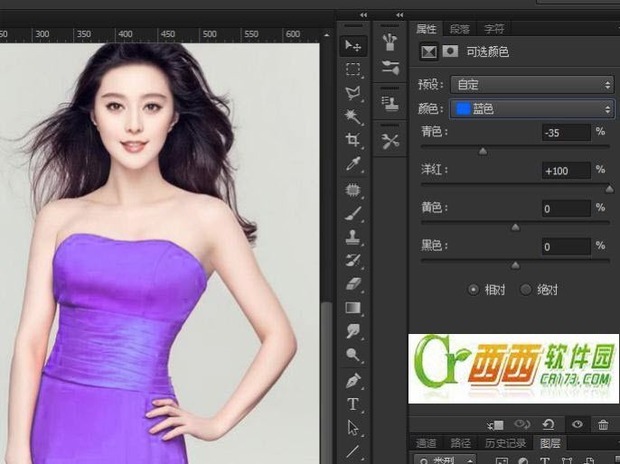The height and width of the screenshot is (464, 620).
Task: Click the 洋红 slider handle
Action: tap(609, 189)
